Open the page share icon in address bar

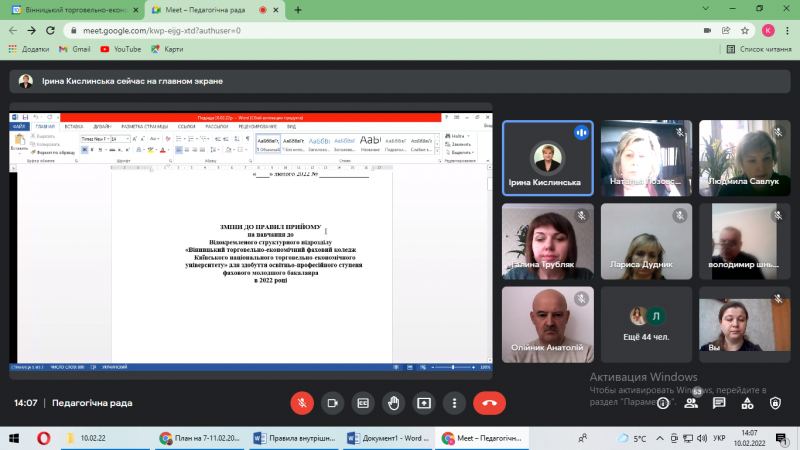pos(726,31)
